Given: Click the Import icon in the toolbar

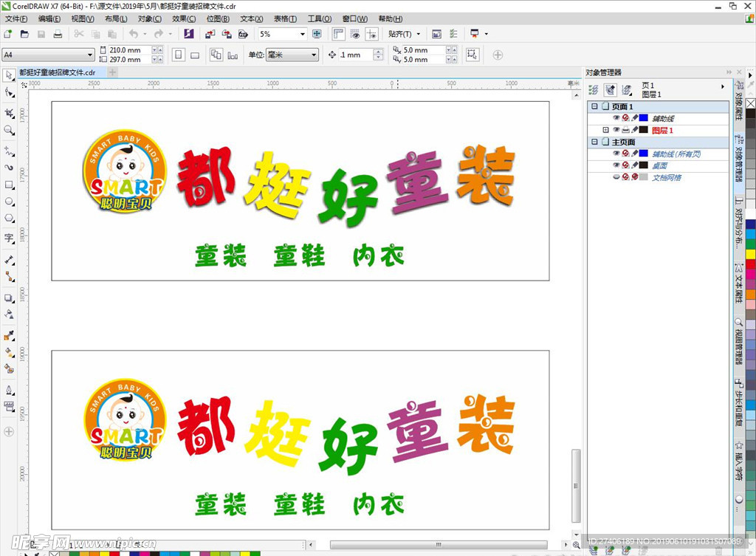Looking at the screenshot, I should point(210,34).
